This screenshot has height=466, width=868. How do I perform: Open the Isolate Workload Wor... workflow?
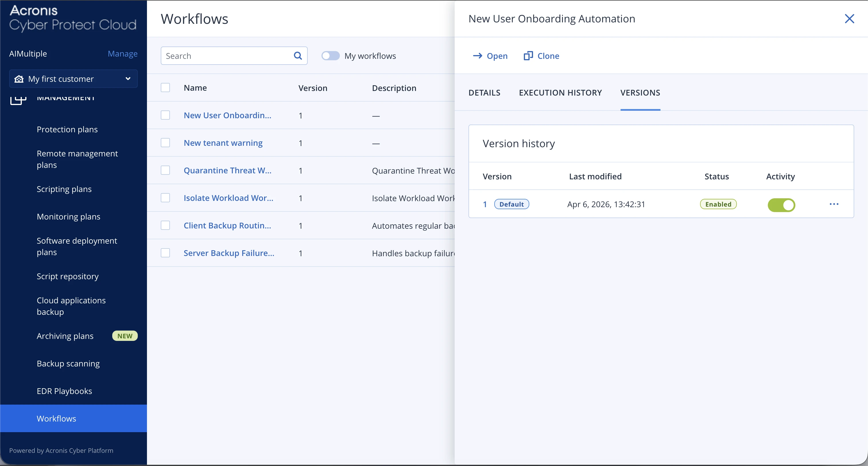(228, 198)
